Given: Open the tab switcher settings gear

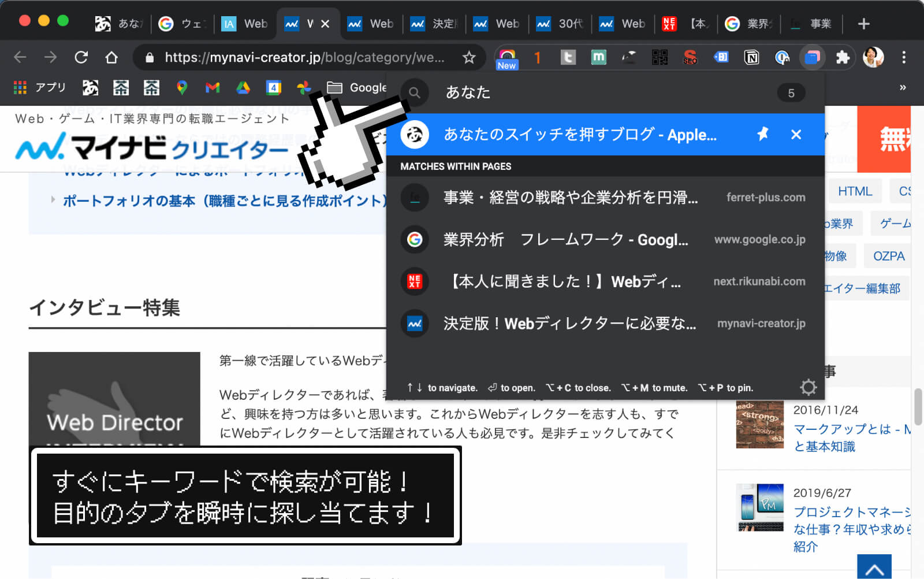Looking at the screenshot, I should [808, 387].
